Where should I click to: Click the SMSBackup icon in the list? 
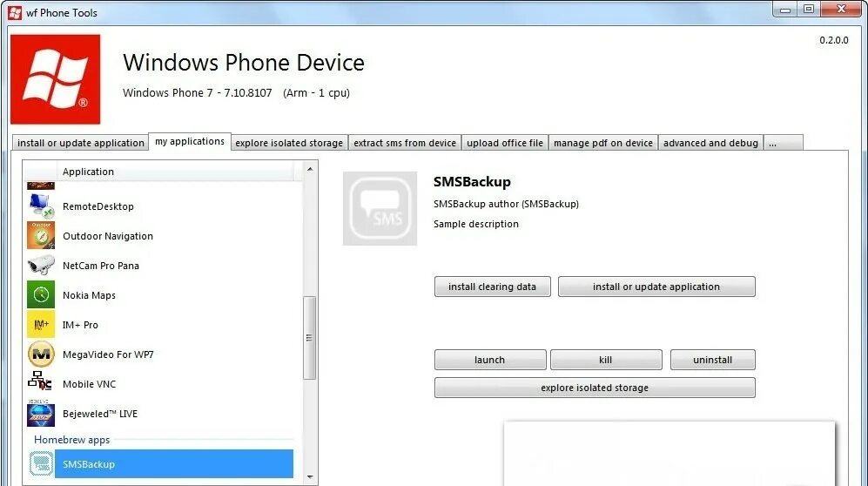[x=41, y=463]
